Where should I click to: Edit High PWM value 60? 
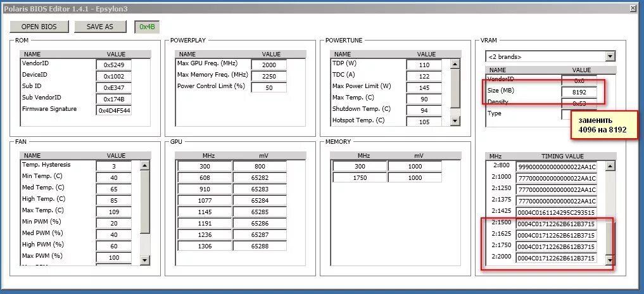[x=114, y=246]
